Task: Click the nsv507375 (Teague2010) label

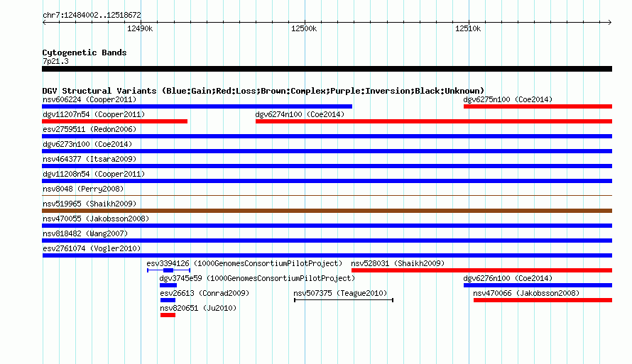Action: pos(340,293)
